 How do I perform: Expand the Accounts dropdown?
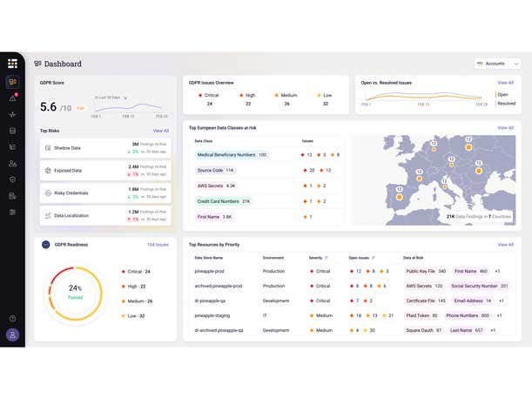pyautogui.click(x=497, y=64)
